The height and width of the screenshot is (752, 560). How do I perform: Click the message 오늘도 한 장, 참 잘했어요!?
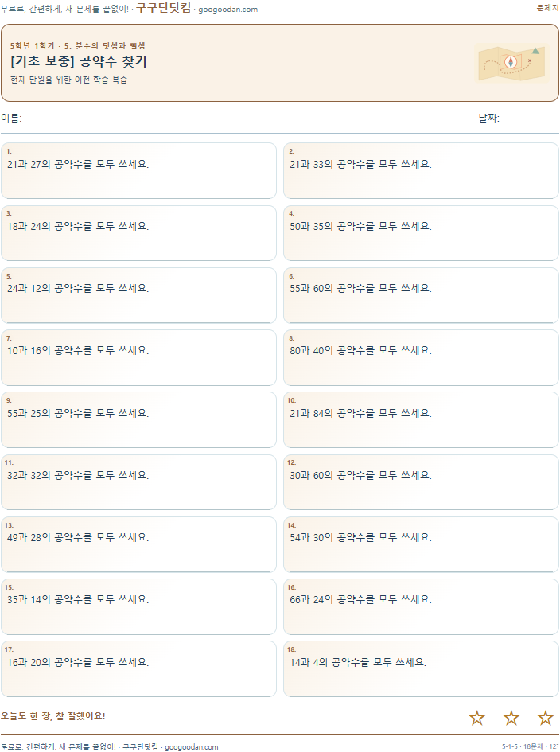52,716
